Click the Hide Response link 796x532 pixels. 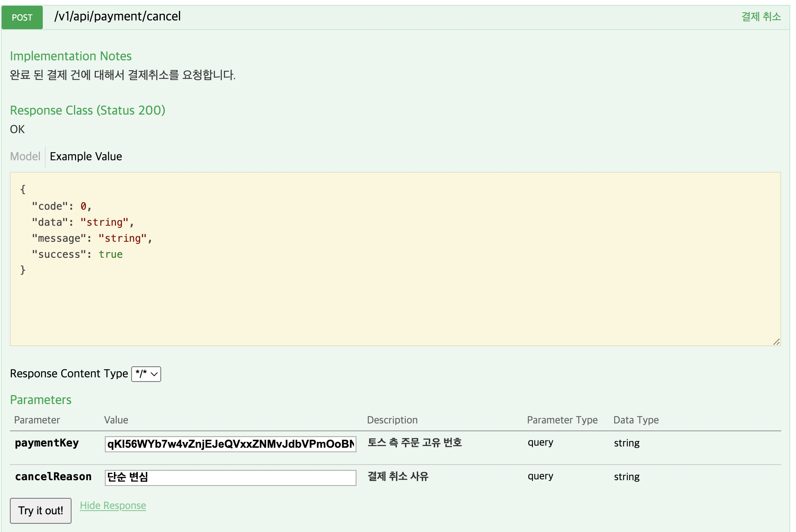[113, 505]
